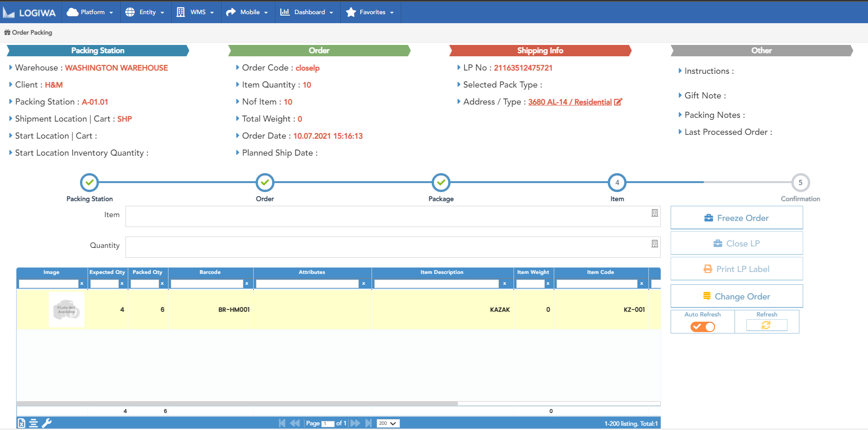Open grid settings with the wrench icon
This screenshot has height=430, width=868.
point(46,423)
